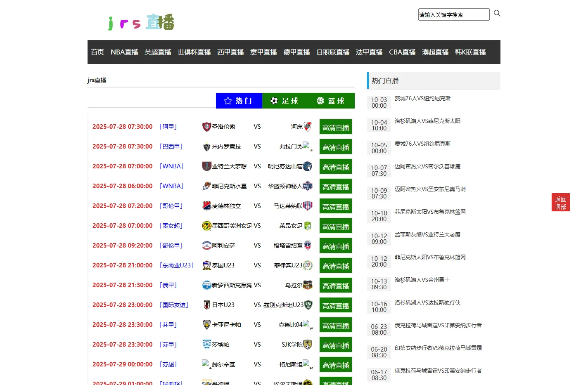
Task: Click the 马达莱纳联 team crest icon
Action: point(308,206)
